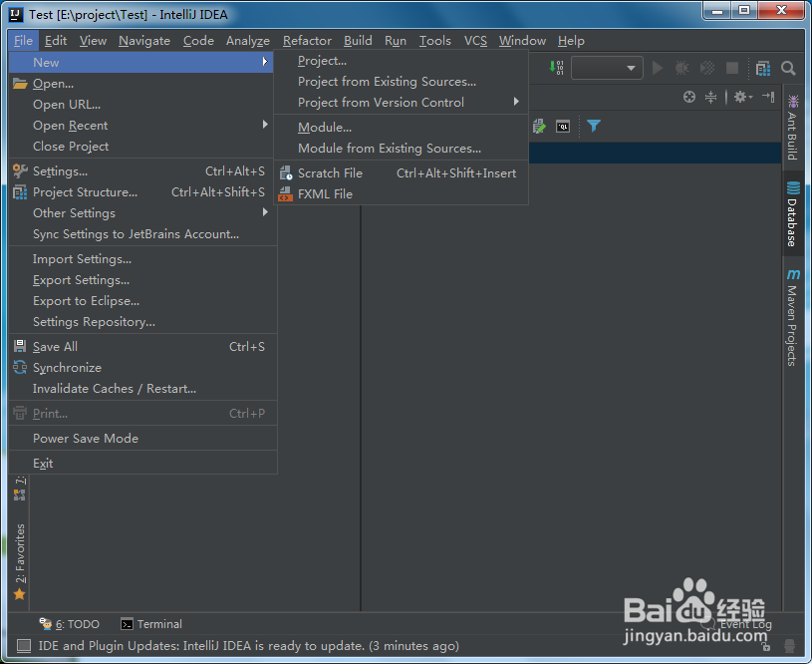This screenshot has height=664, width=812.
Task: Choose Invalidate Caches / Restart...
Action: pos(140,388)
